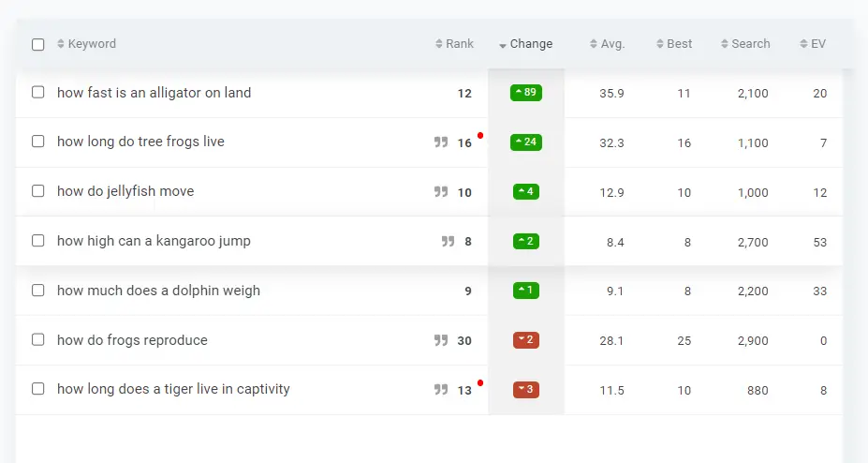The height and width of the screenshot is (463, 868).
Task: Click green 89 change badge
Action: tap(526, 93)
